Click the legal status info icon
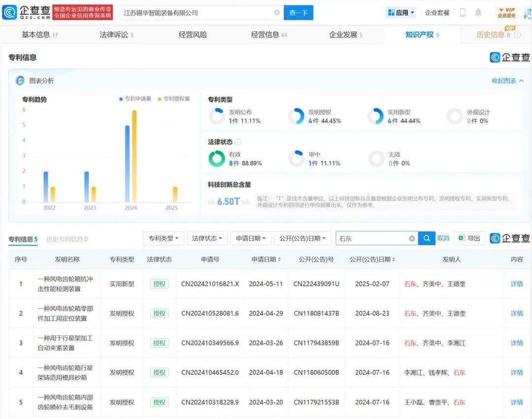The height and width of the screenshot is (419, 532). [238, 142]
